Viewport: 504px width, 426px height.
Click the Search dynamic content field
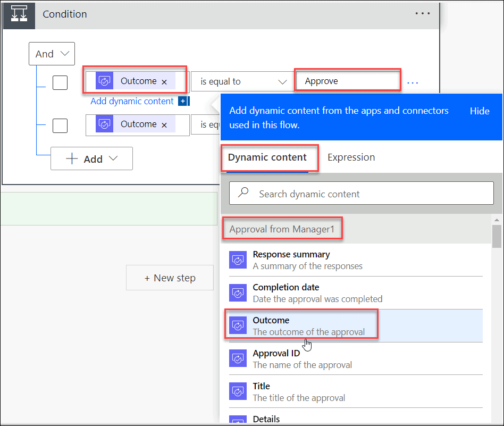(x=362, y=193)
